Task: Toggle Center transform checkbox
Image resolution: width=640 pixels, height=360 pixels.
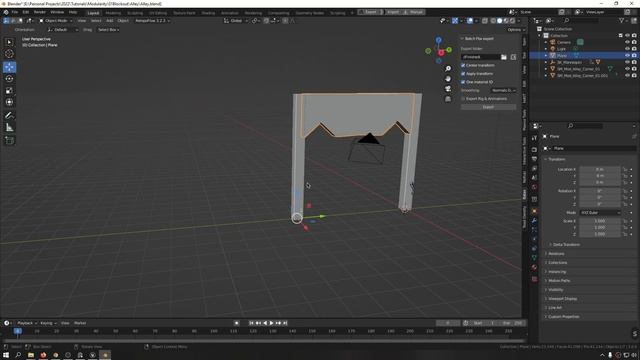Action: 463,65
